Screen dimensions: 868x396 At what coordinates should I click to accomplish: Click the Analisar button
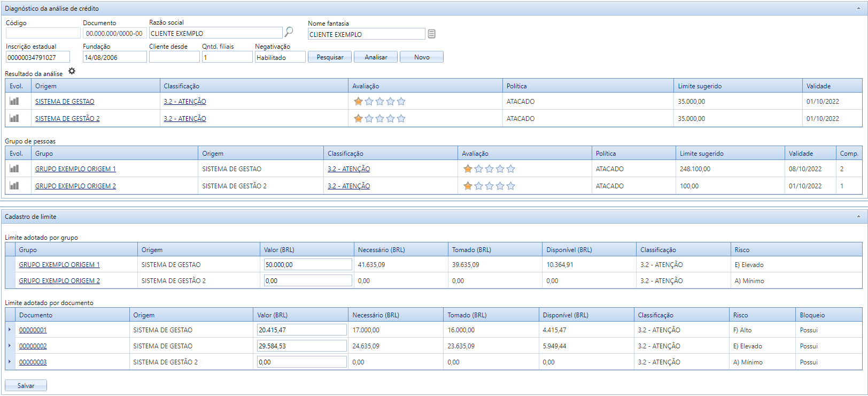coord(376,57)
